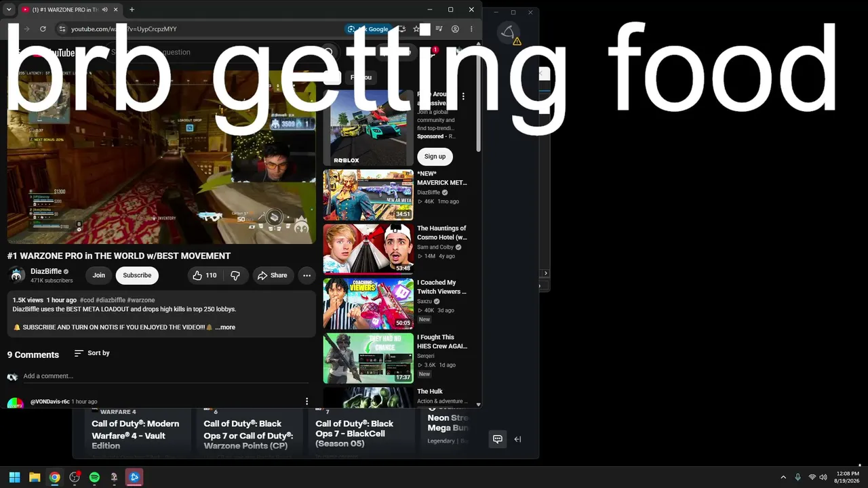Open the Chrome profile menu
The height and width of the screenshot is (488, 868).
(455, 29)
